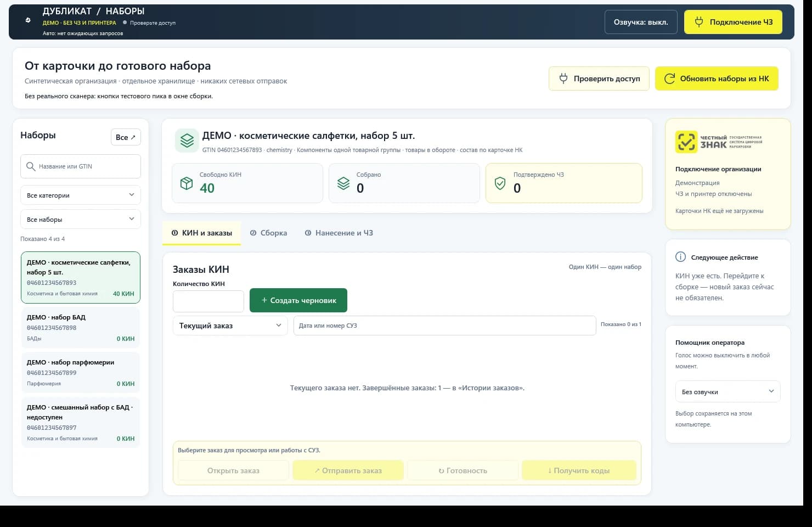Click the info icon near Следующее действие
Image resolution: width=812 pixels, height=527 pixels.
point(680,257)
